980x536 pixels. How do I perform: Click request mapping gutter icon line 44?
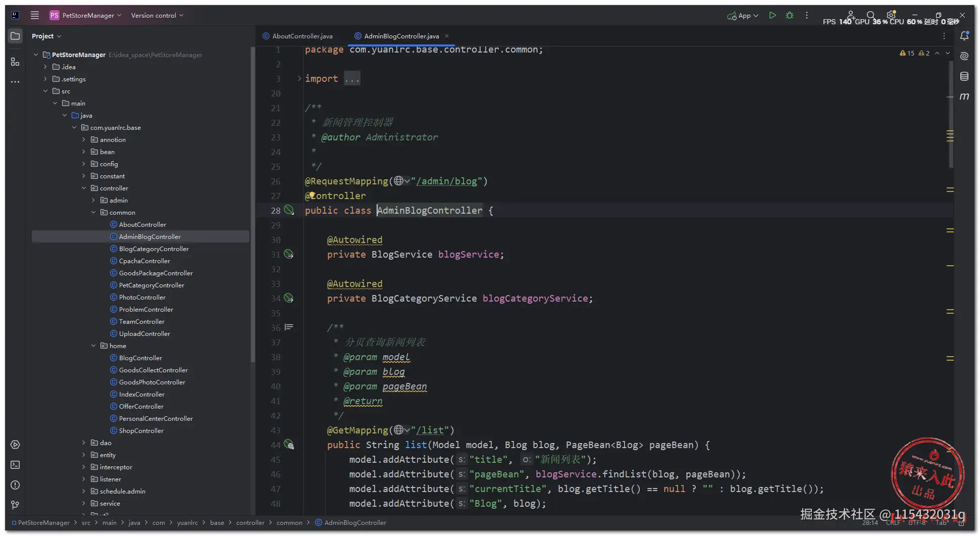pyautogui.click(x=289, y=445)
